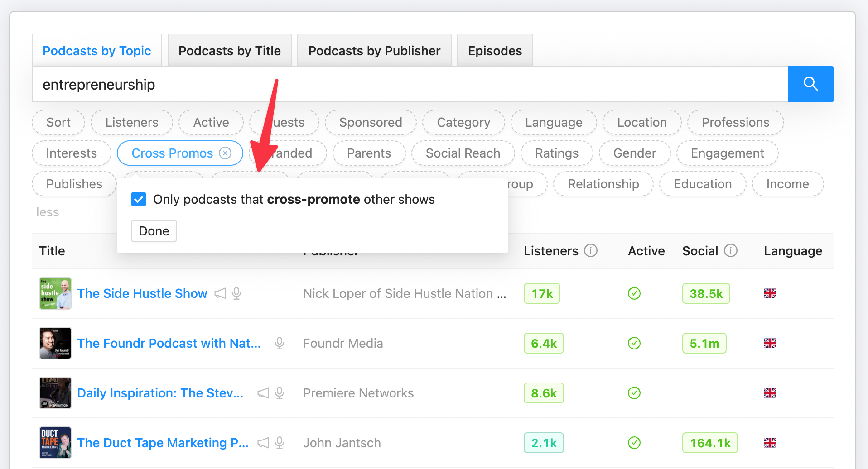868x469 pixels.
Task: Click the less link to collapse filters
Action: pos(48,212)
